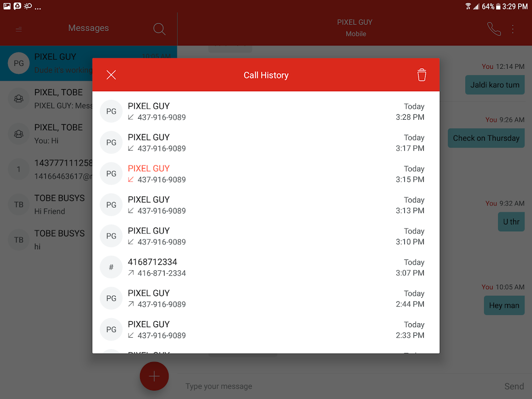
Task: Search messages with magnifier icon
Action: [159, 29]
